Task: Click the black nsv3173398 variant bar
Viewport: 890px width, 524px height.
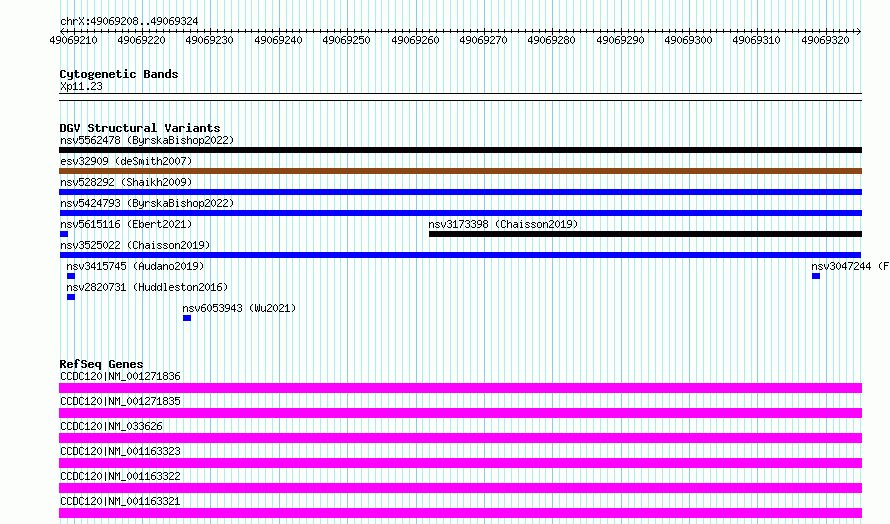Action: pyautogui.click(x=645, y=234)
